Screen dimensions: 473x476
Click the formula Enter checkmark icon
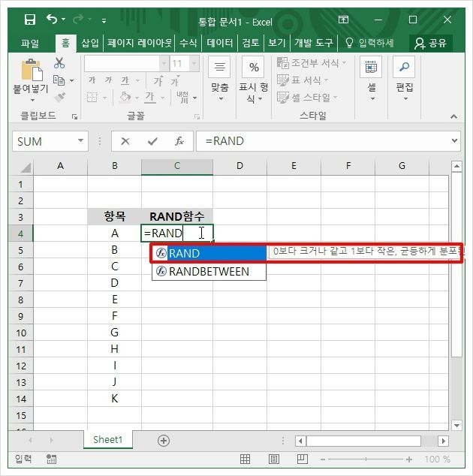click(152, 141)
